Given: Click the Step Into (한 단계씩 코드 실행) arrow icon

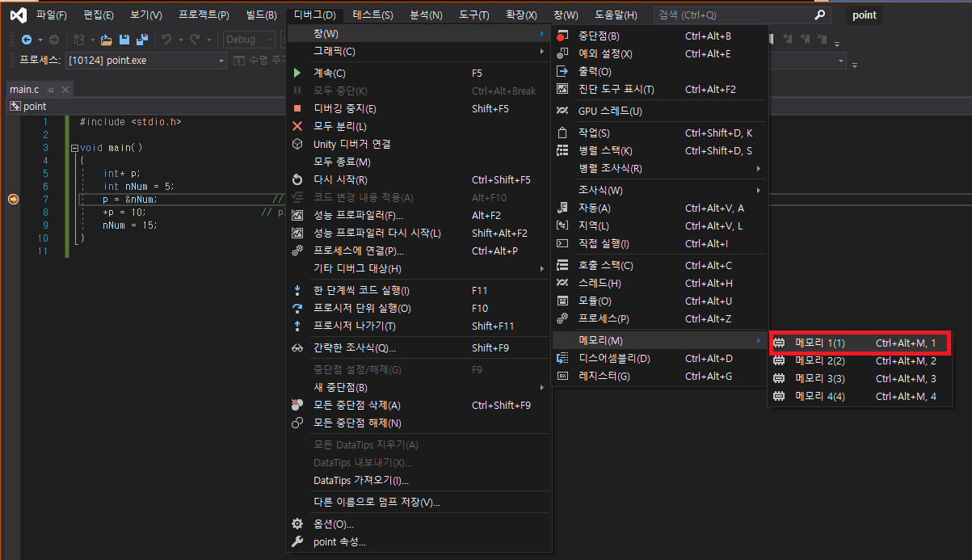Looking at the screenshot, I should coord(297,290).
